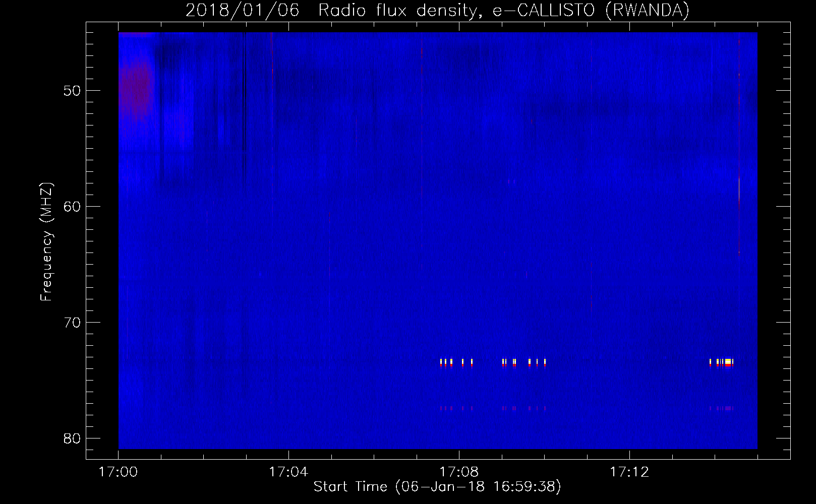Click the plot title 'Radio flux density, e-CALLISTO (RWANDA)'

point(504,11)
